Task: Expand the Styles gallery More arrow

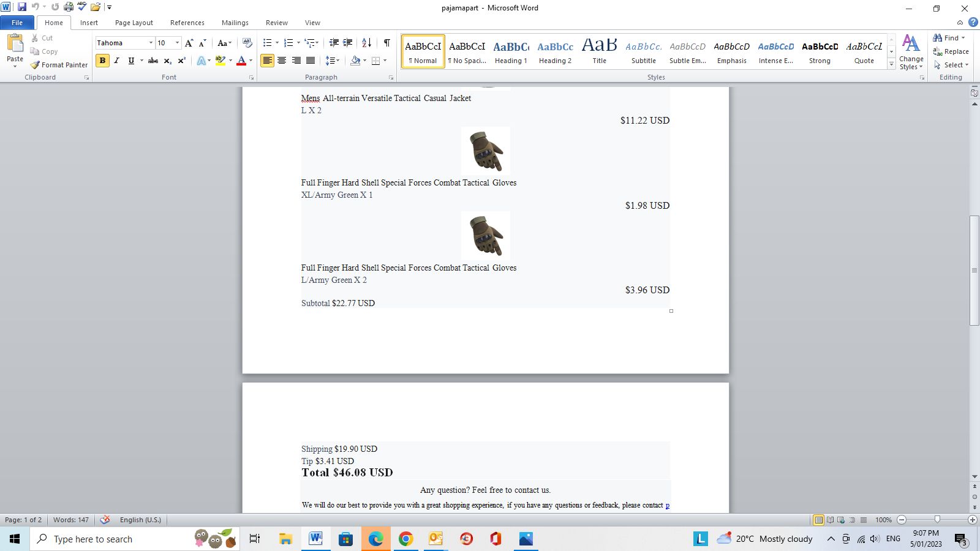Action: pyautogui.click(x=891, y=64)
